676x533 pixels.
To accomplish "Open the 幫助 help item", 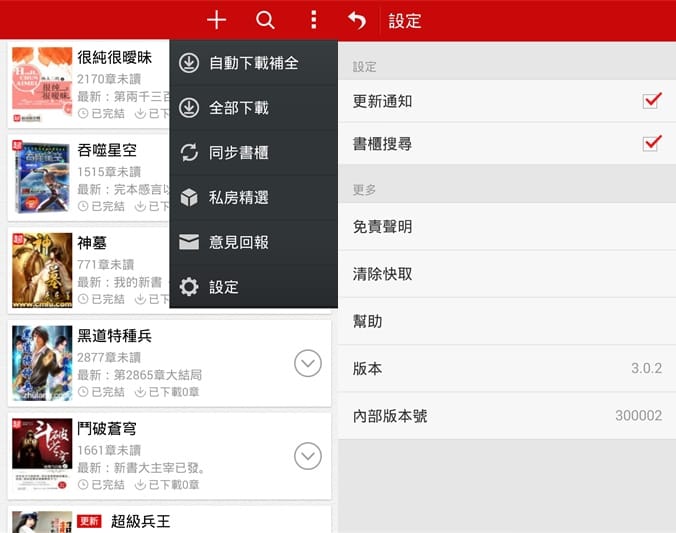I will 507,321.
